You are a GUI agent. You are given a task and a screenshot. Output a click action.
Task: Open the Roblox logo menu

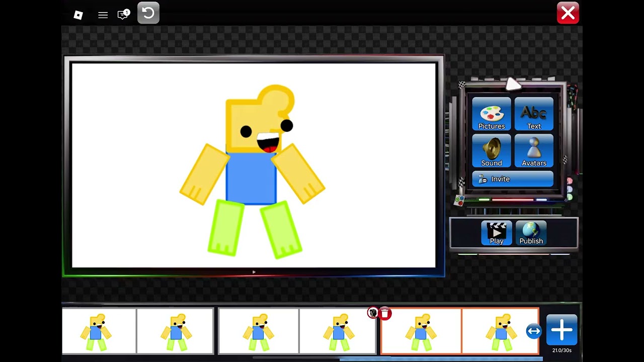pos(78,15)
